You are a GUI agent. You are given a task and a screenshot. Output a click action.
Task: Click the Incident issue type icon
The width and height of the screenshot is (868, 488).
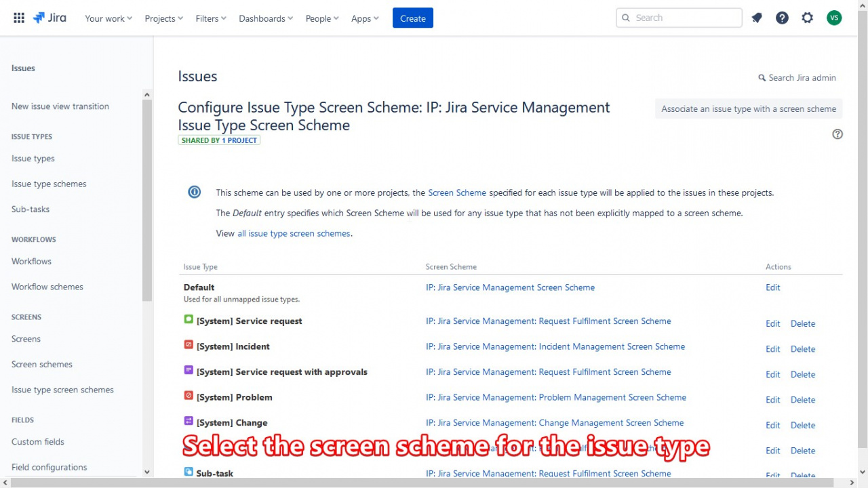tap(189, 344)
